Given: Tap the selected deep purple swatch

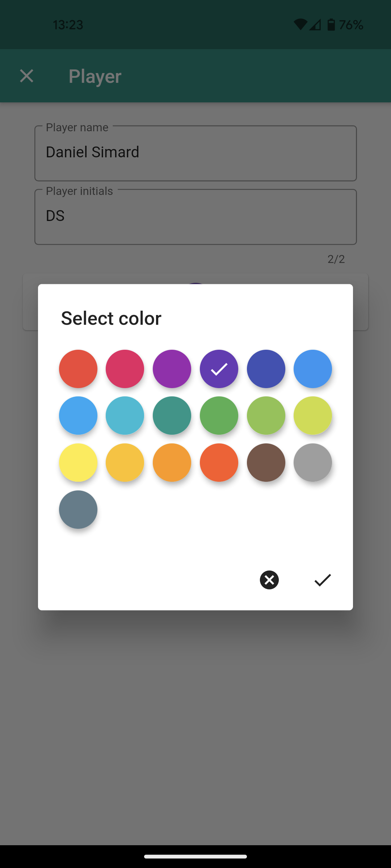Looking at the screenshot, I should (219, 369).
